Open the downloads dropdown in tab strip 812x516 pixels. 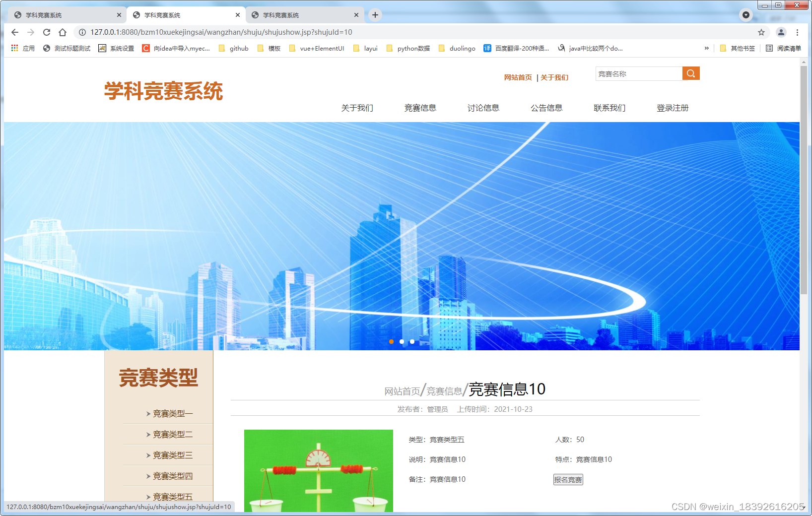(x=745, y=15)
